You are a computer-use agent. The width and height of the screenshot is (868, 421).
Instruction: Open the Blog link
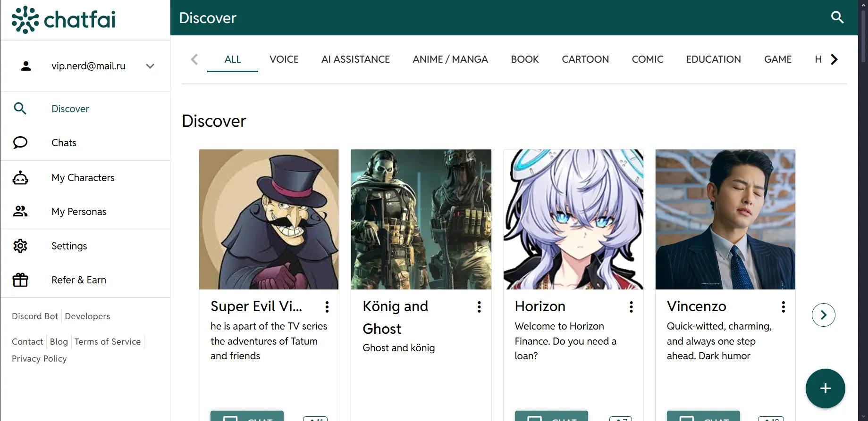[x=59, y=342]
